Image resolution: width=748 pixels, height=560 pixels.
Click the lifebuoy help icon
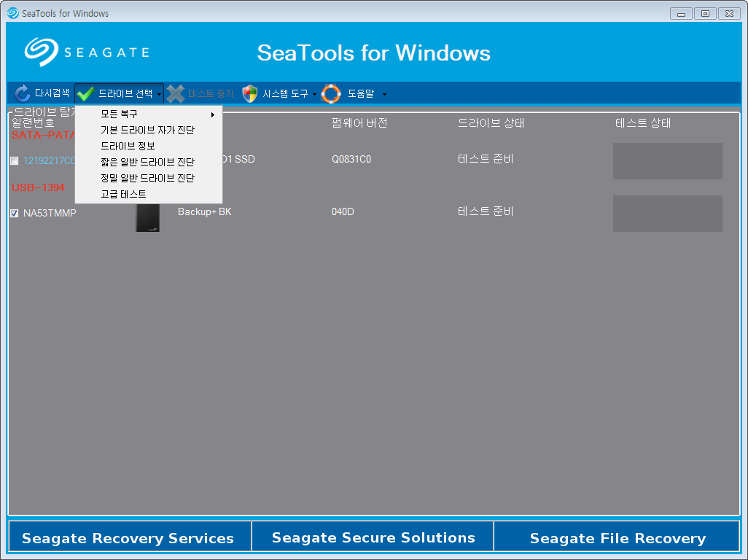(x=331, y=93)
